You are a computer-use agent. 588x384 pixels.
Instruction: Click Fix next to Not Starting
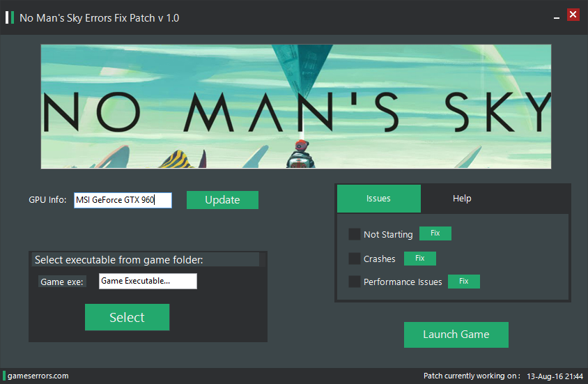435,233
